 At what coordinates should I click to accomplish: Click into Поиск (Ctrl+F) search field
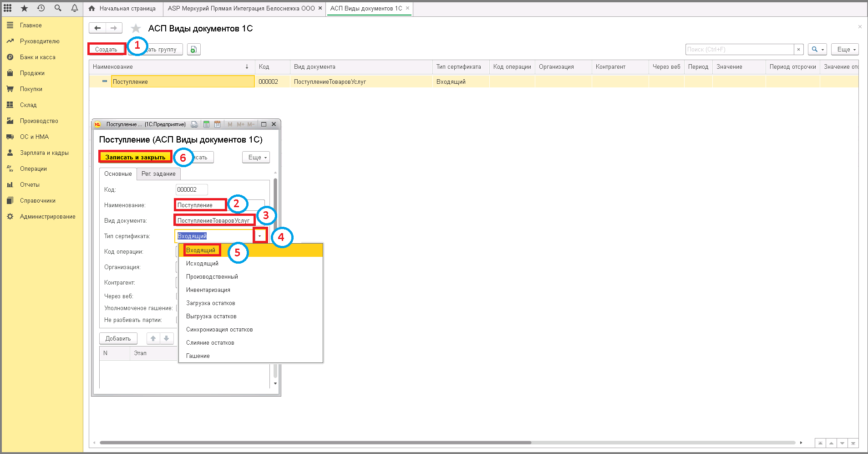coord(740,49)
